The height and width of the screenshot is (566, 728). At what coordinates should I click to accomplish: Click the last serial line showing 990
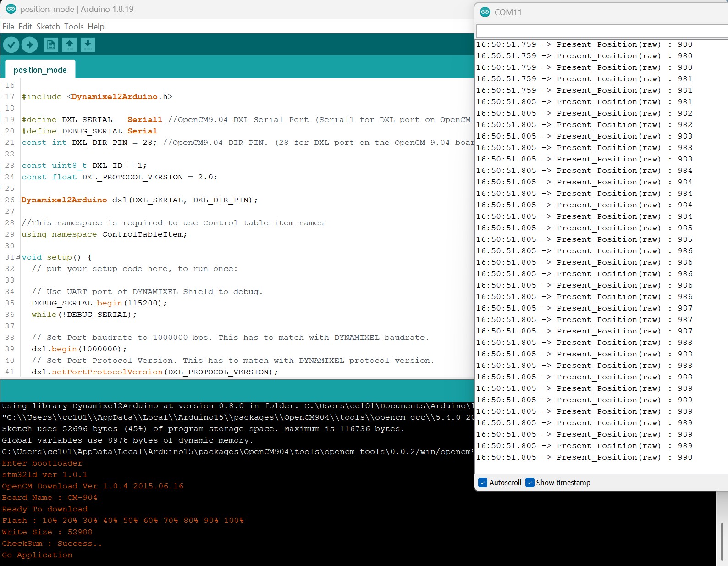(x=584, y=457)
